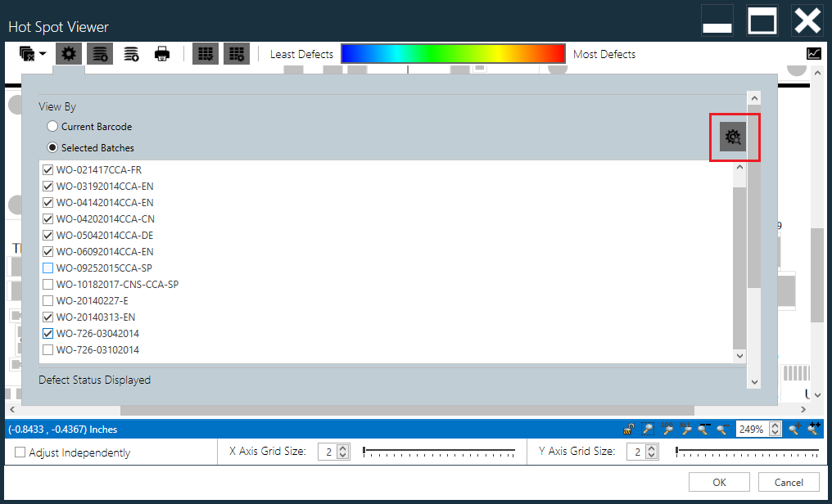Select the Current Barcode radio button
The image size is (832, 504).
tap(52, 126)
